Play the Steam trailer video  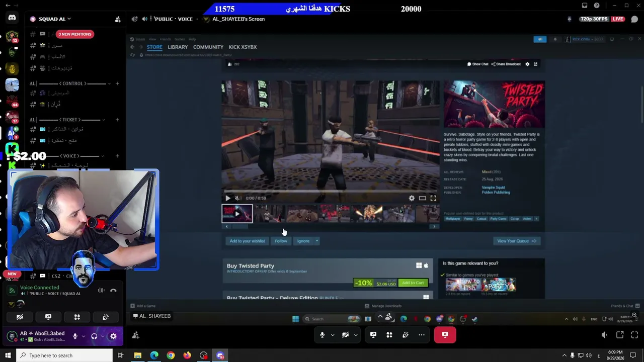click(228, 198)
